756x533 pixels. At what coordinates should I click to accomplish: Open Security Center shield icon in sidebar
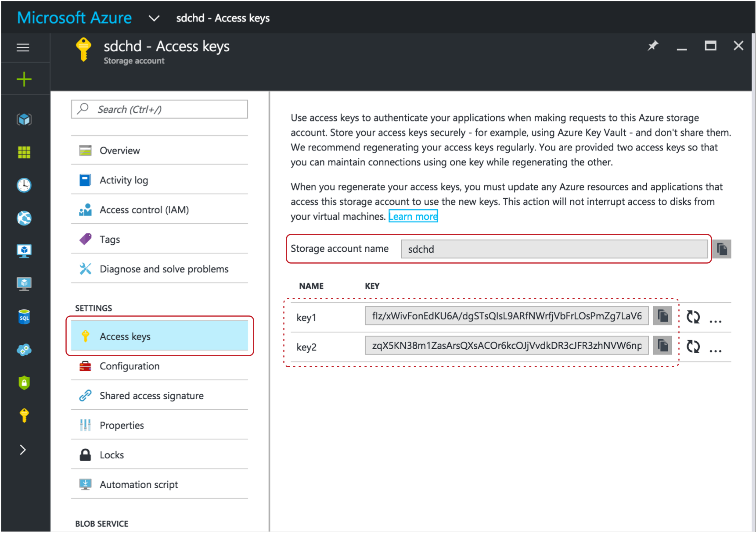(x=24, y=383)
